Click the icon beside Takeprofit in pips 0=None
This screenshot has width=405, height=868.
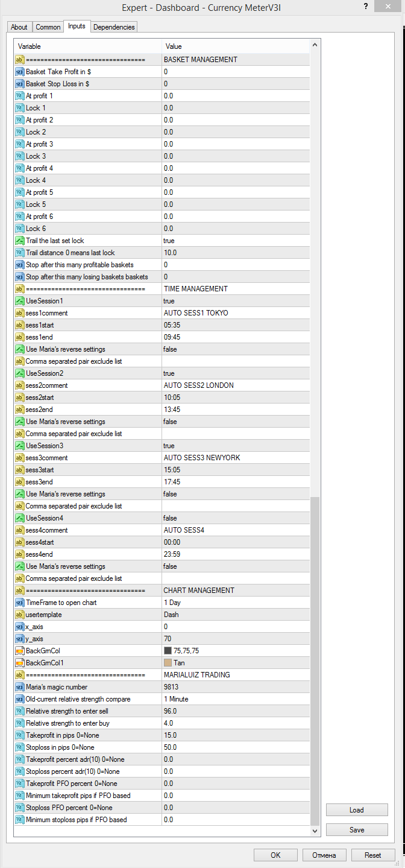tap(19, 735)
